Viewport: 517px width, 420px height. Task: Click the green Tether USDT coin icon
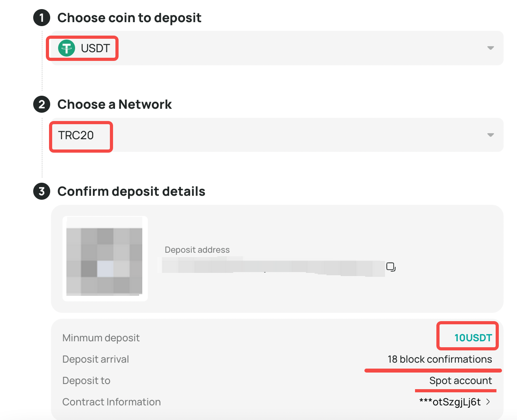[66, 48]
